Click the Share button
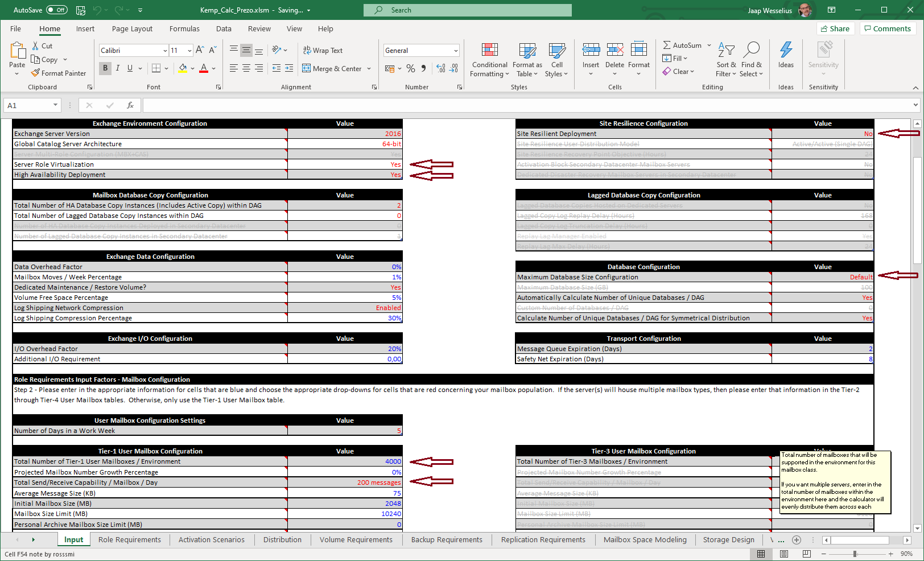 point(835,28)
